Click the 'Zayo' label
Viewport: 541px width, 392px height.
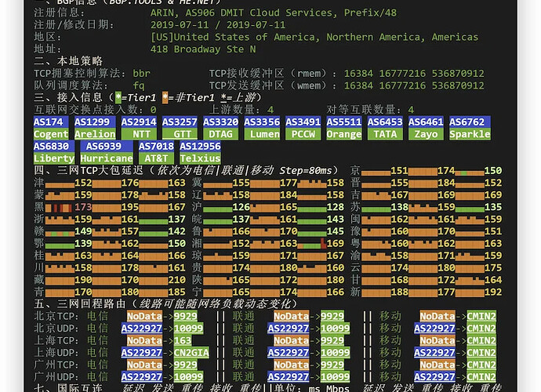[x=426, y=134]
